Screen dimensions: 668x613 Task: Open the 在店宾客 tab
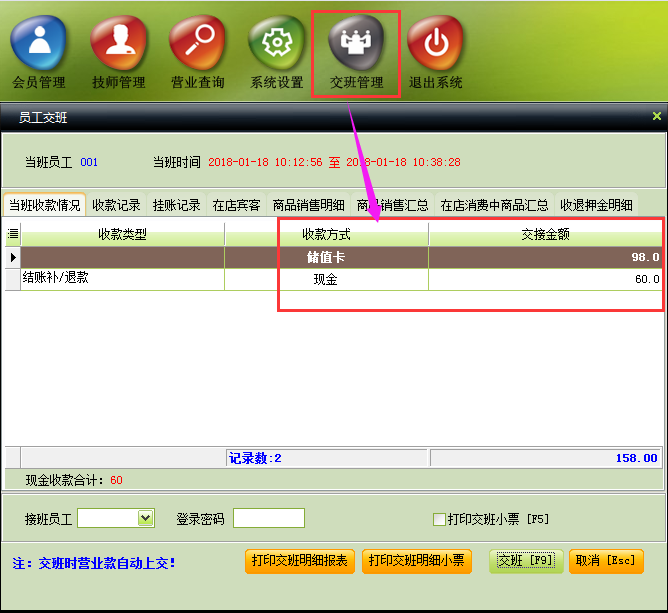point(236,205)
